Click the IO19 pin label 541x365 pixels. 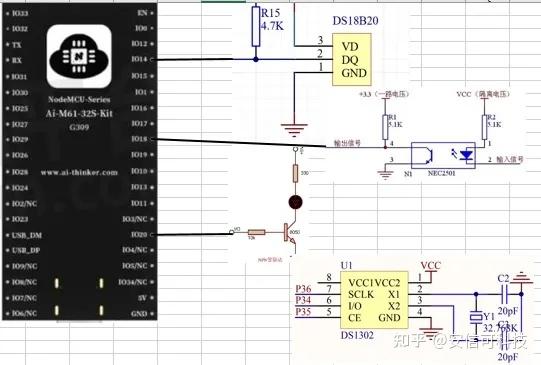tap(139, 155)
